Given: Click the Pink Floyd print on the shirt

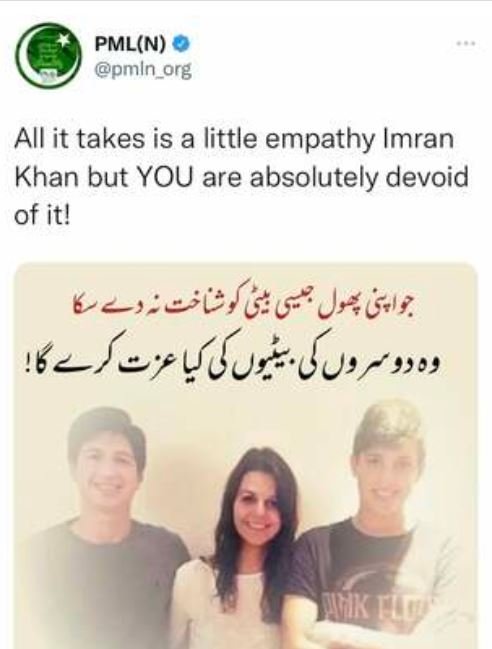Looking at the screenshot, I should pyautogui.click(x=374, y=607).
